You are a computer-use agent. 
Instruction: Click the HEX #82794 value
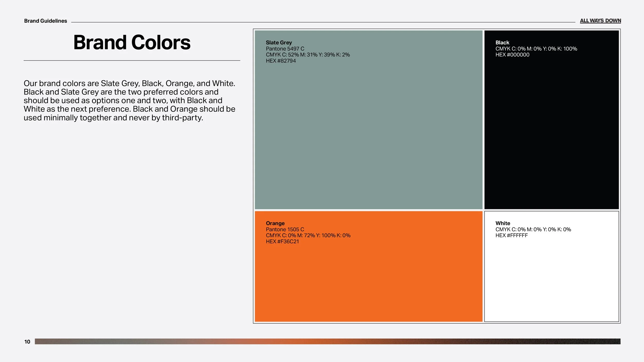click(x=281, y=61)
